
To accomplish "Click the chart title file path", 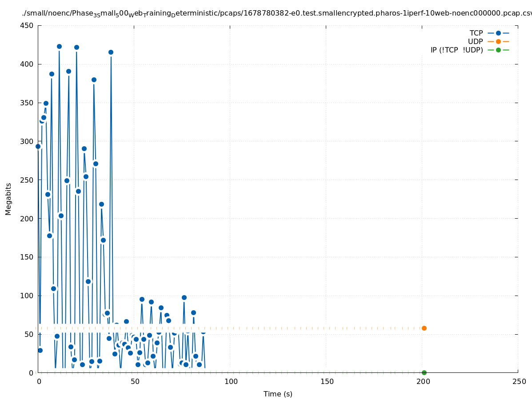I will [x=276, y=14].
